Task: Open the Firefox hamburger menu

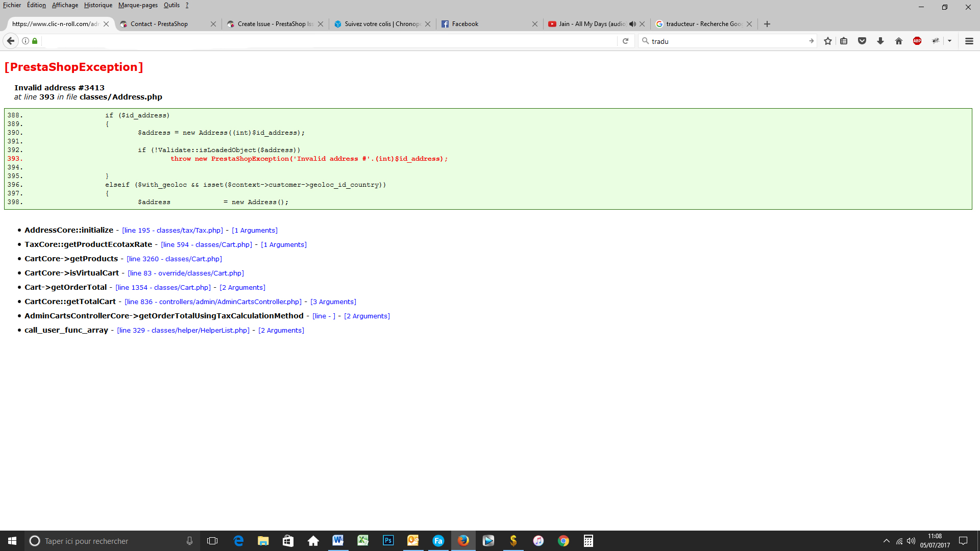Action: click(969, 41)
